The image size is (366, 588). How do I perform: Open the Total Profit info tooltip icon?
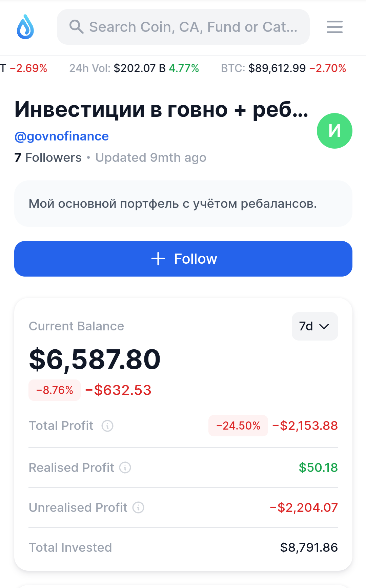pyautogui.click(x=107, y=426)
